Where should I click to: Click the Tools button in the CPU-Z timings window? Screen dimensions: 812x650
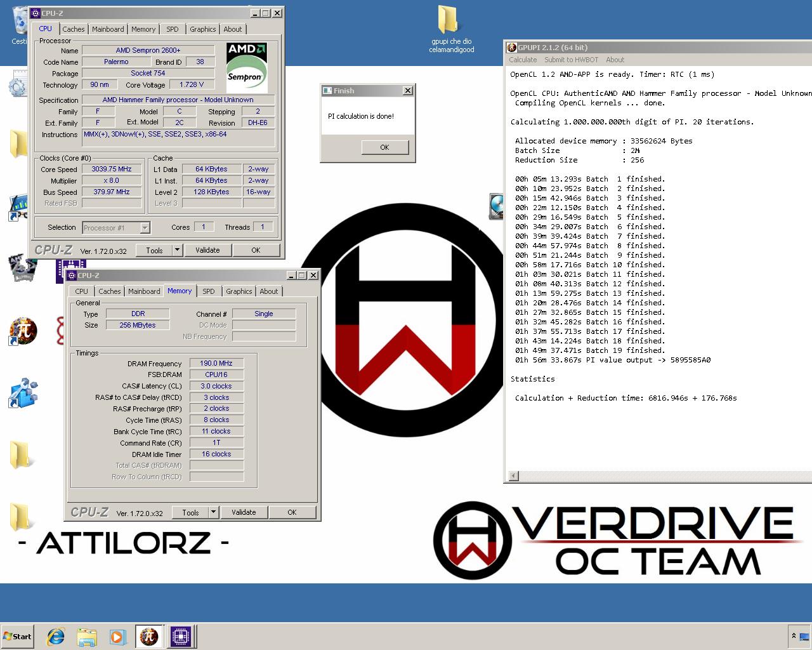190,512
